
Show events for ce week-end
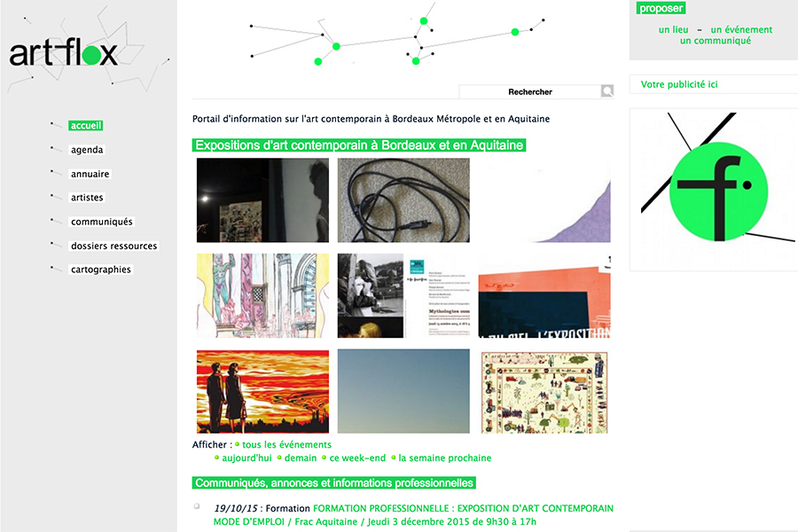pos(357,458)
